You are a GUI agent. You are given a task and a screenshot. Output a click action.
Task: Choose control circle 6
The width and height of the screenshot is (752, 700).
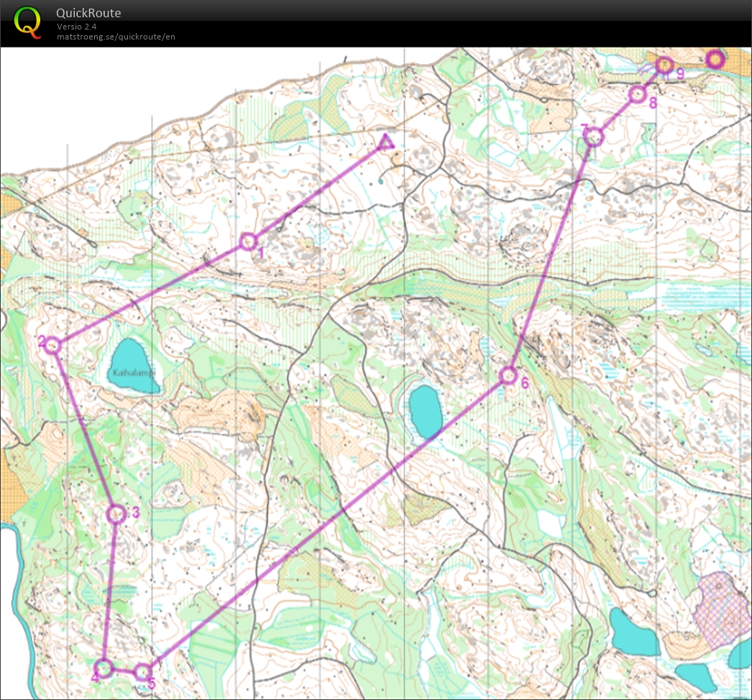508,375
